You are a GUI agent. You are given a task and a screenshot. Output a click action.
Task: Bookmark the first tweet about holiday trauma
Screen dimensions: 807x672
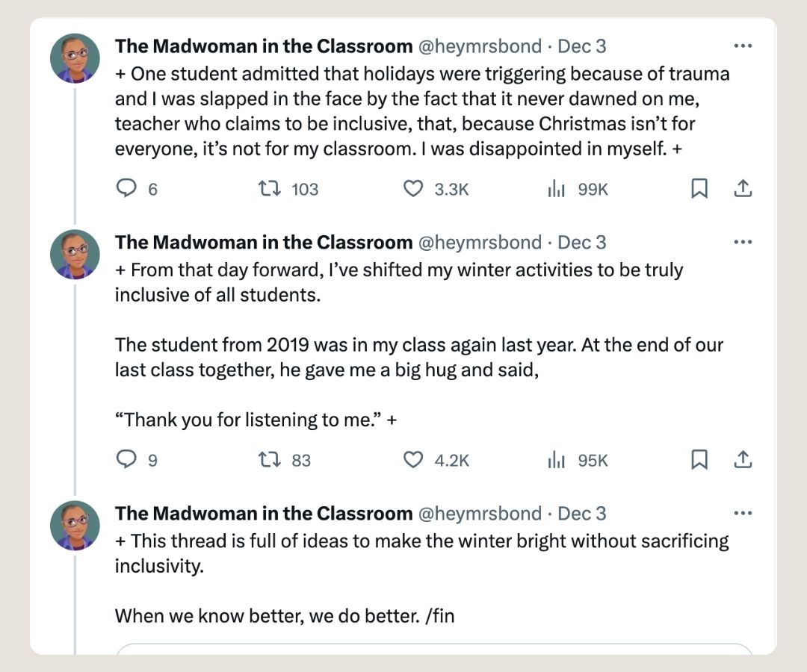[x=699, y=189]
